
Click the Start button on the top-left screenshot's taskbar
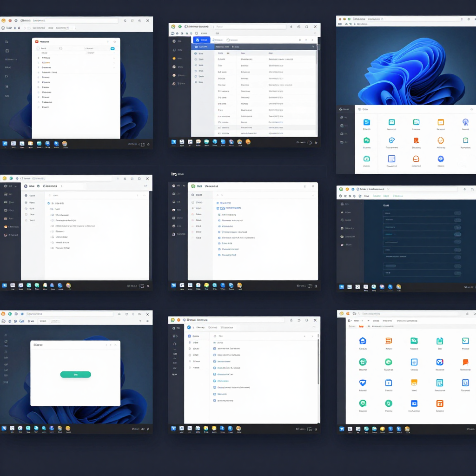click(5, 144)
